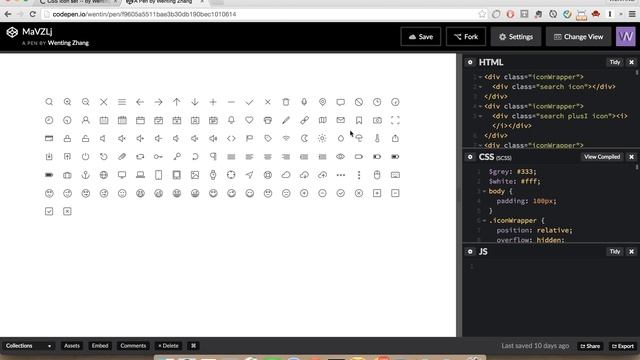
Task: Collapse the '.iconWrapper {' rule fold arrow
Action: tap(484, 221)
